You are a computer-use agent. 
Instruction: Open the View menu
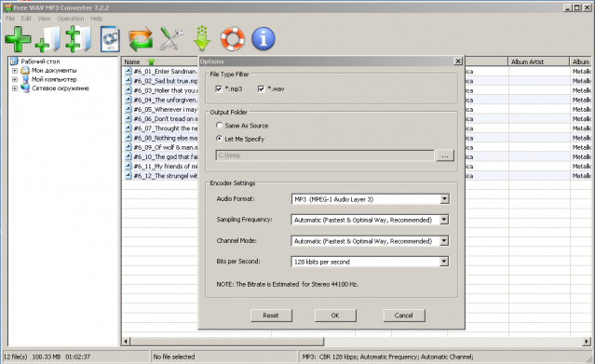pyautogui.click(x=44, y=19)
